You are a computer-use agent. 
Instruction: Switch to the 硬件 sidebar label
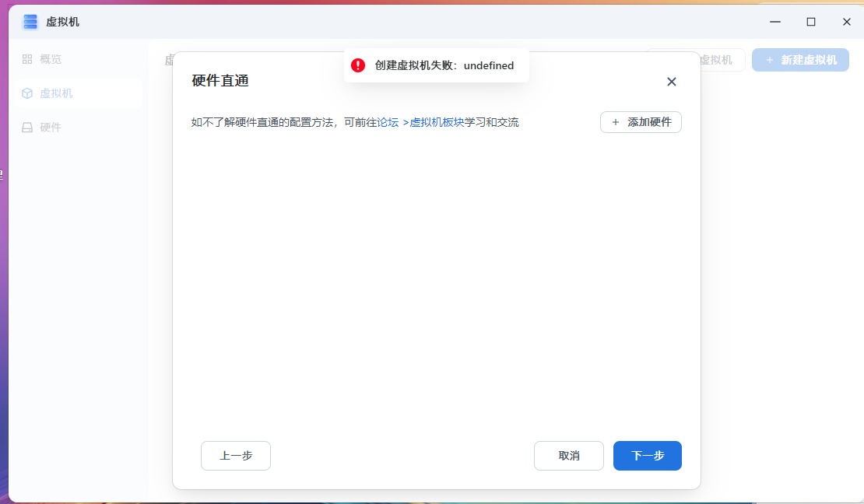[51, 128]
